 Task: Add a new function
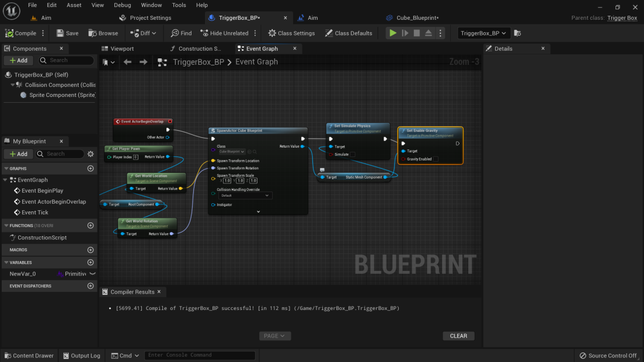(90, 225)
